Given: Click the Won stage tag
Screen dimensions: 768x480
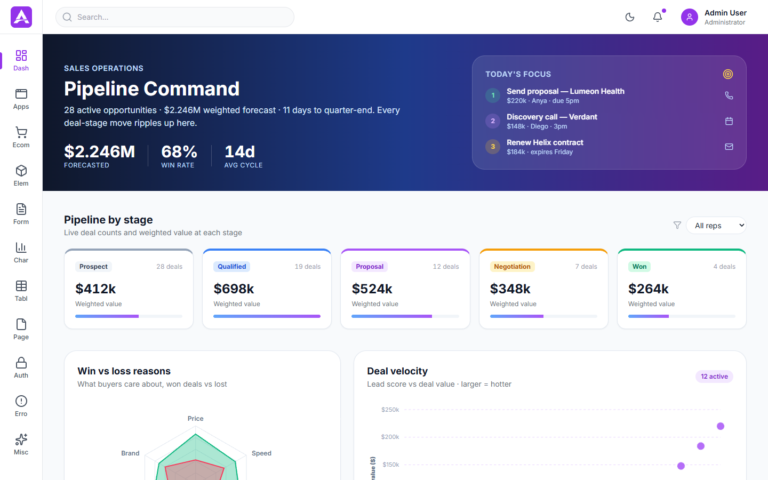Looking at the screenshot, I should tap(639, 266).
